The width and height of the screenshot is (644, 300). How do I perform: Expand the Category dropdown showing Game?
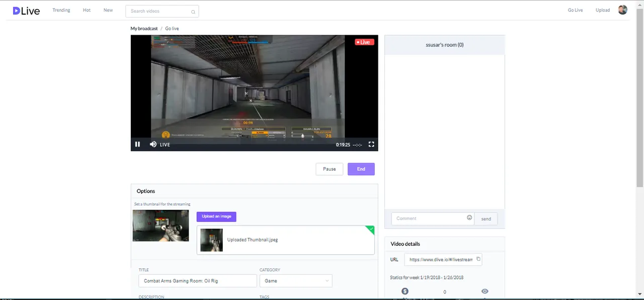(296, 281)
